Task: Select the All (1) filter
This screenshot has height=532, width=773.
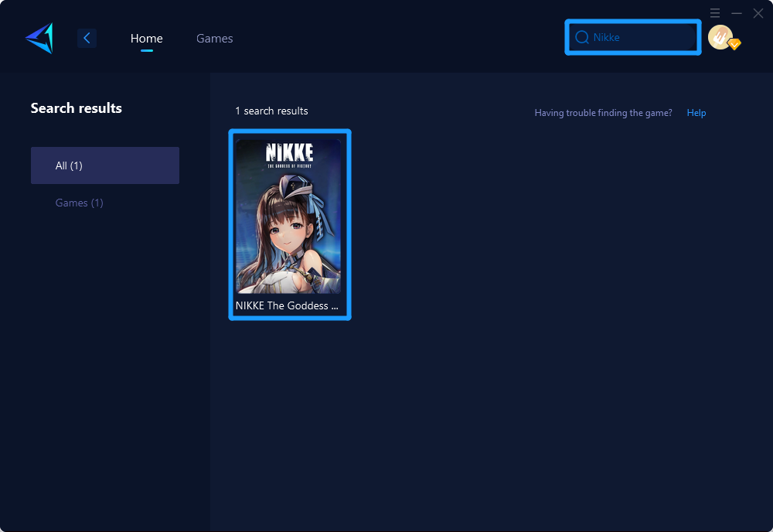Action: tap(105, 165)
